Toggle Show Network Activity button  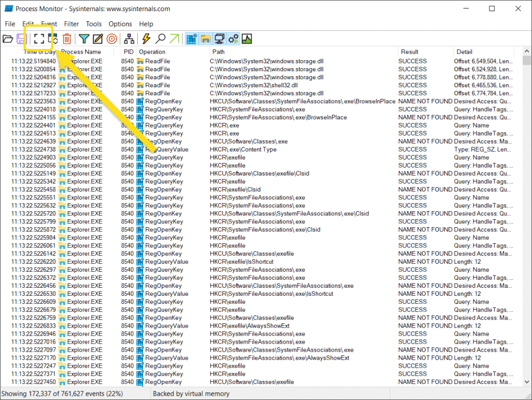(220, 39)
